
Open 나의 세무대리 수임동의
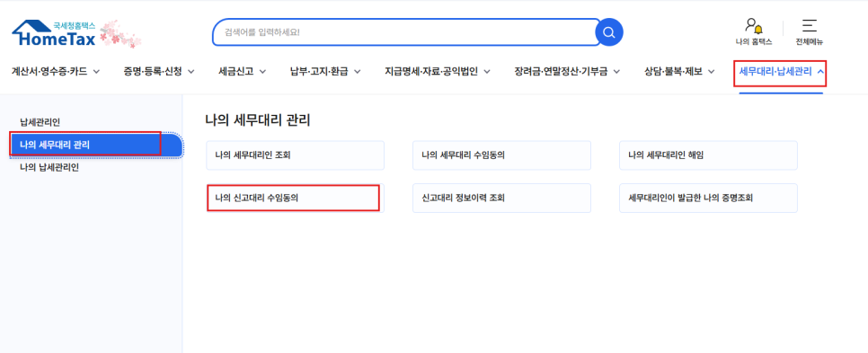501,155
